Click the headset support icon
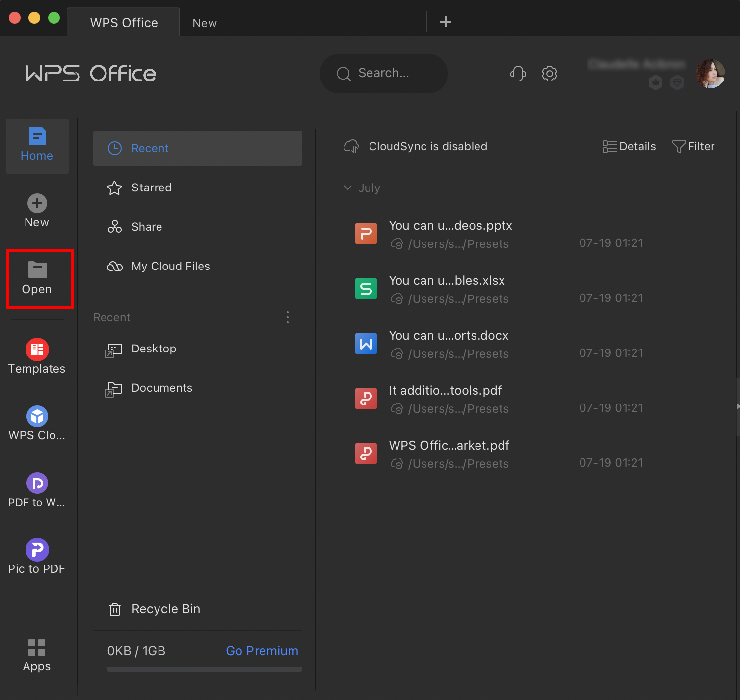Screen dimensions: 740x700 [518, 74]
